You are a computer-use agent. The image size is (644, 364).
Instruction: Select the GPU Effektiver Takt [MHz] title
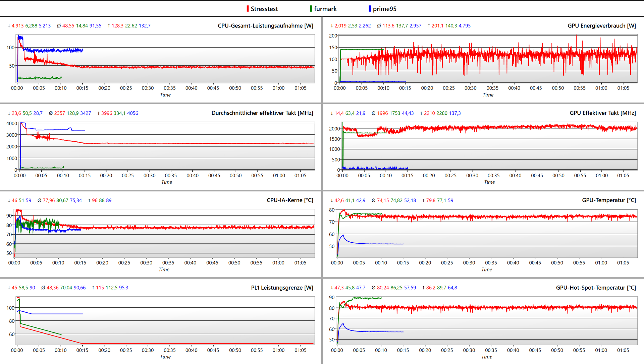pos(602,113)
